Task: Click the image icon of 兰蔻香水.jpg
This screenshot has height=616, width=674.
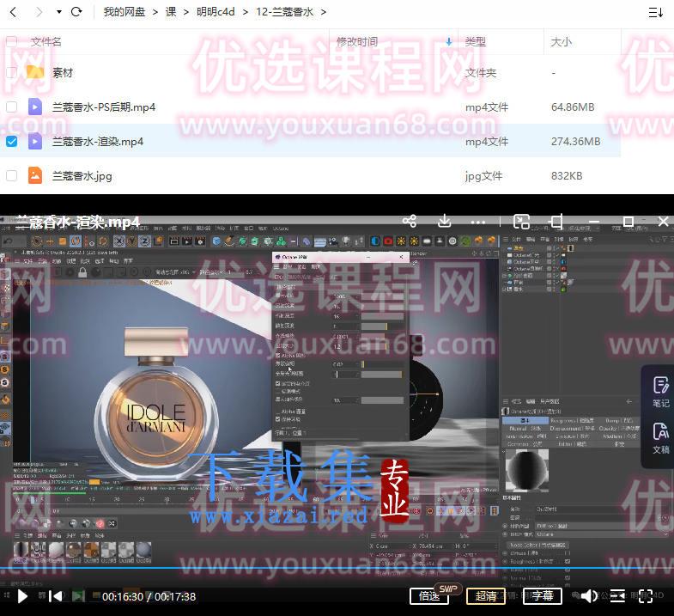Action: pos(35,175)
